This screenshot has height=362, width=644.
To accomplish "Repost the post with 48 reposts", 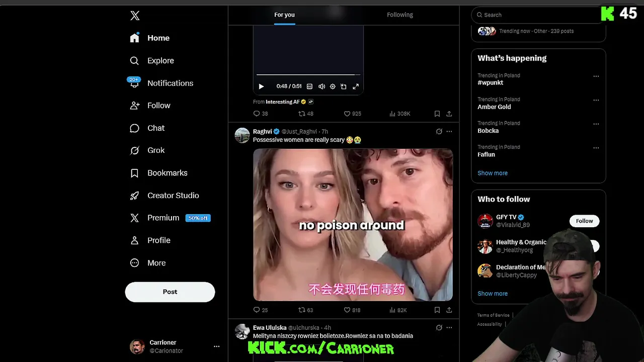I will (x=306, y=114).
